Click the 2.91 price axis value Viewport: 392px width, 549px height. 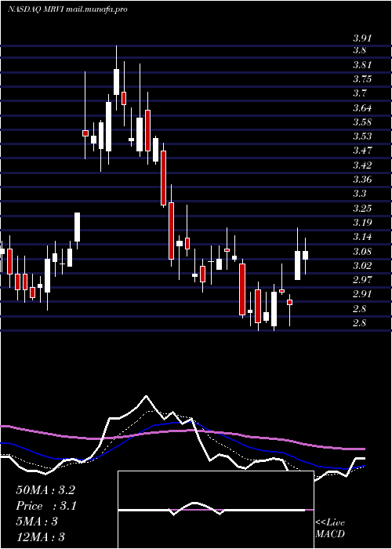[x=362, y=294]
